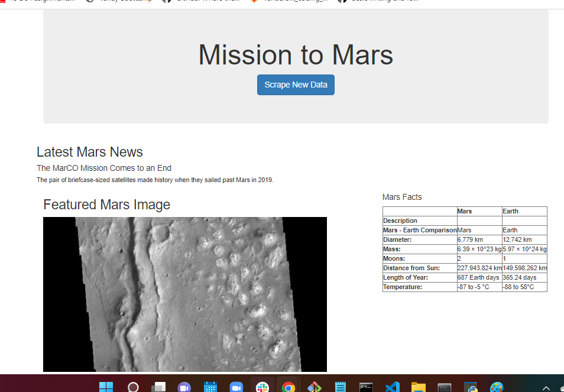Select the 'Distance from Sun:' label
Image resolution: width=564 pixels, height=392 pixels.
(420, 268)
